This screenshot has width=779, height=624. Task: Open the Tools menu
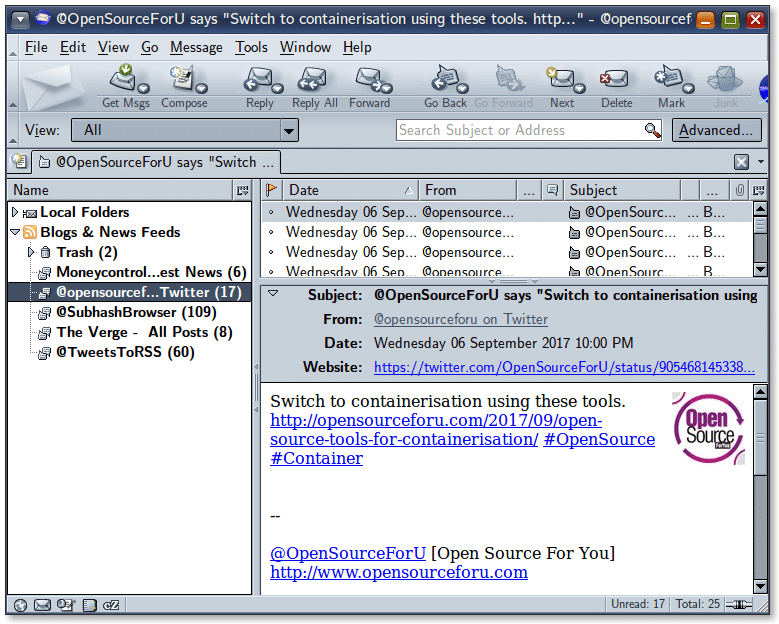tap(251, 47)
